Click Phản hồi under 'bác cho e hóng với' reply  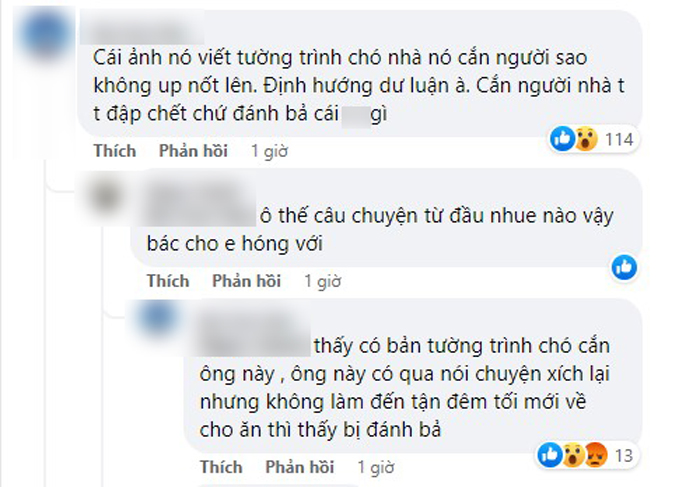[246, 281]
